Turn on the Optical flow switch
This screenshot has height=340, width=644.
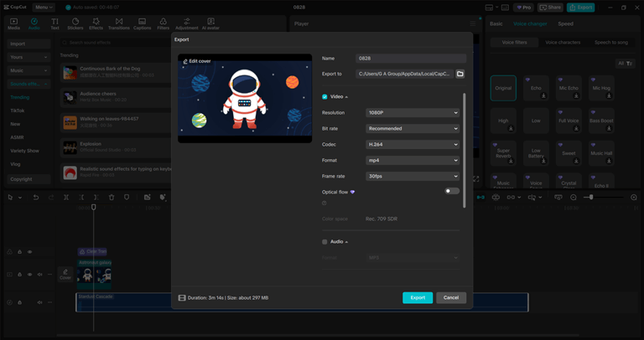[452, 191]
